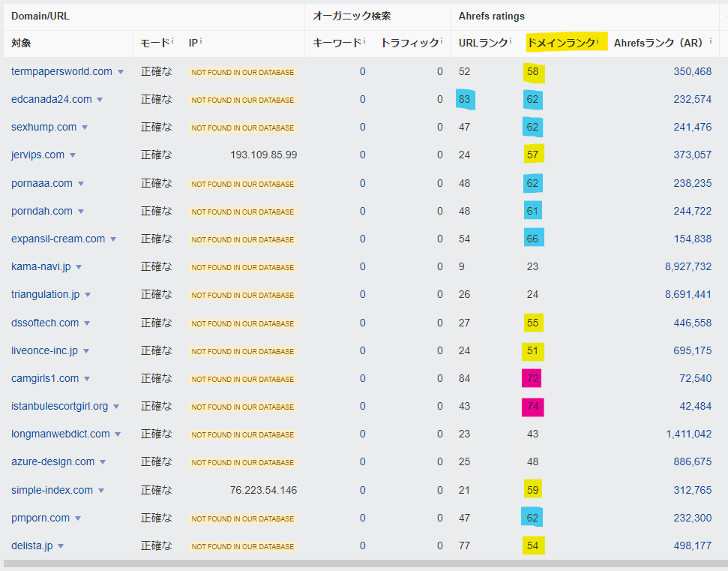Open the longmanwebdict.com link

click(61, 434)
